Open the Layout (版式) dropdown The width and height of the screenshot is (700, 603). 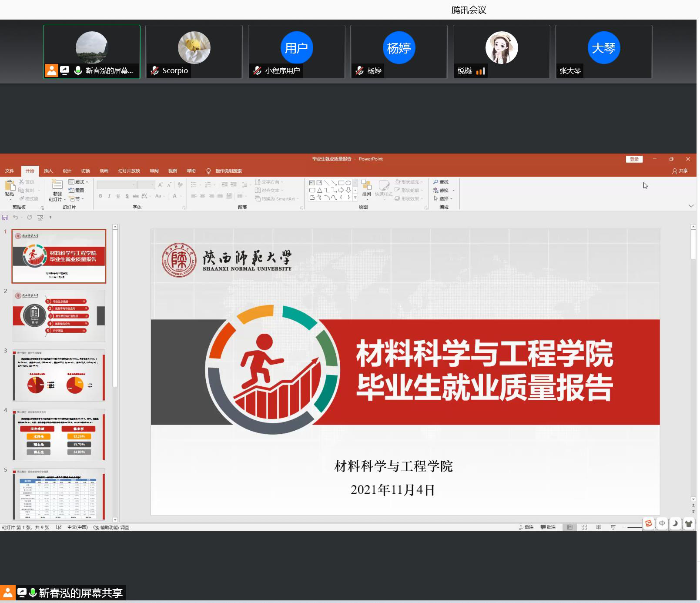point(78,182)
